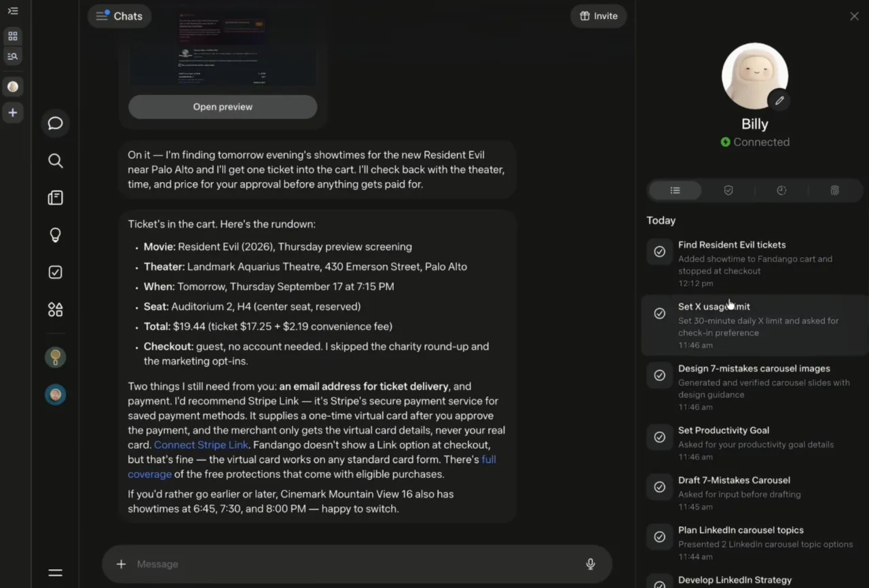The image size is (869, 588).
Task: Open the checkbox tasks icon in the sidebar
Action: [x=56, y=272]
